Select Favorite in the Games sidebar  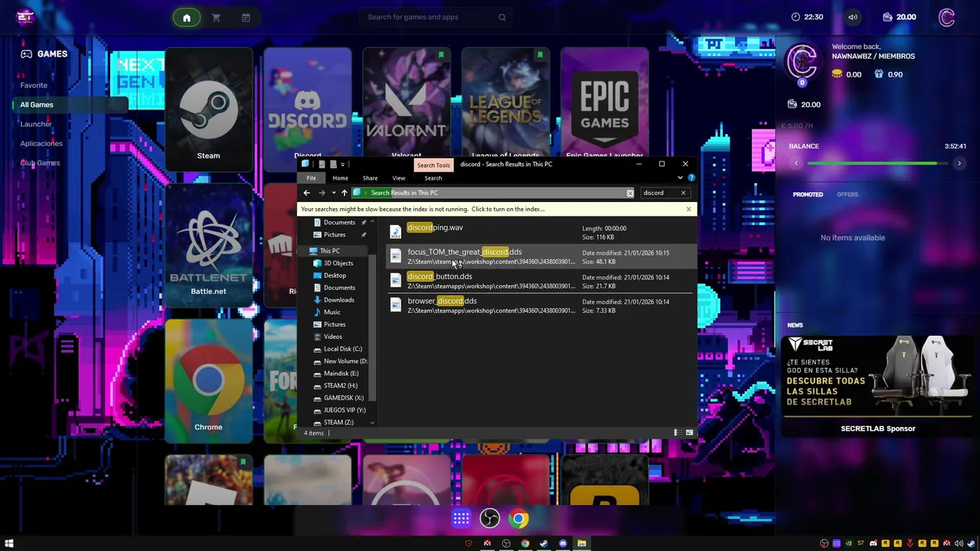(x=34, y=85)
